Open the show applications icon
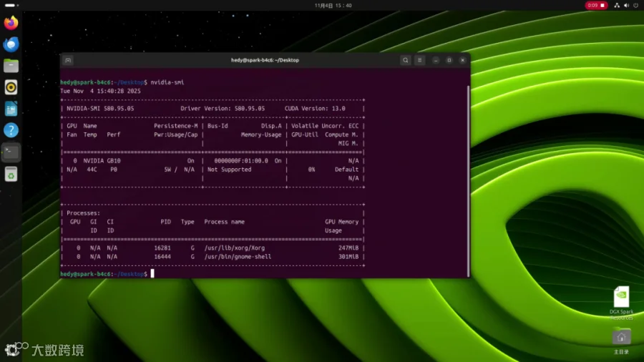The image size is (644, 362). pyautogui.click(x=11, y=350)
